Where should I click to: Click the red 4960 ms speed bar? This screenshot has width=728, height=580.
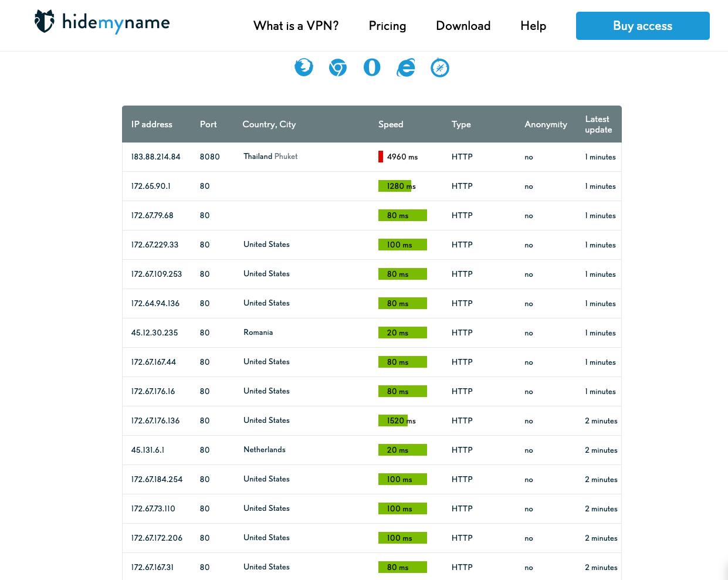click(x=381, y=157)
